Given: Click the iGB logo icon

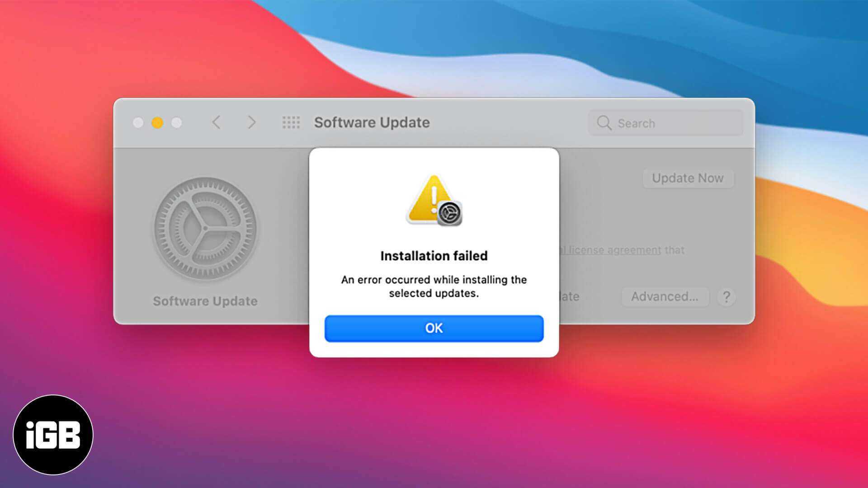Looking at the screenshot, I should click(x=53, y=434).
